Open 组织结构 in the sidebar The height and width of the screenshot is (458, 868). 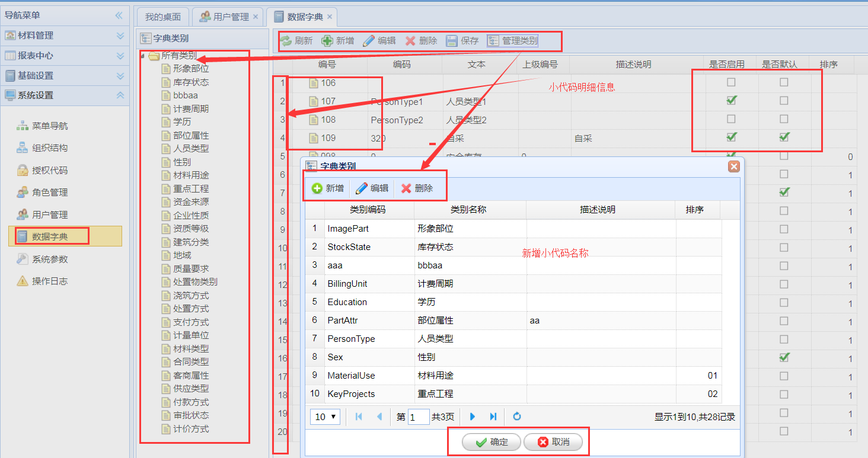coord(42,148)
